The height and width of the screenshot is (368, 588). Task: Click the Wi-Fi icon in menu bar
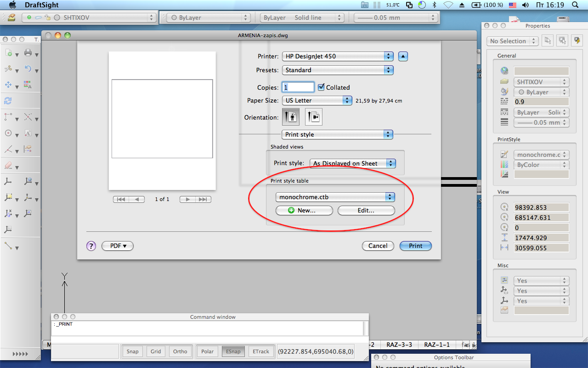448,5
